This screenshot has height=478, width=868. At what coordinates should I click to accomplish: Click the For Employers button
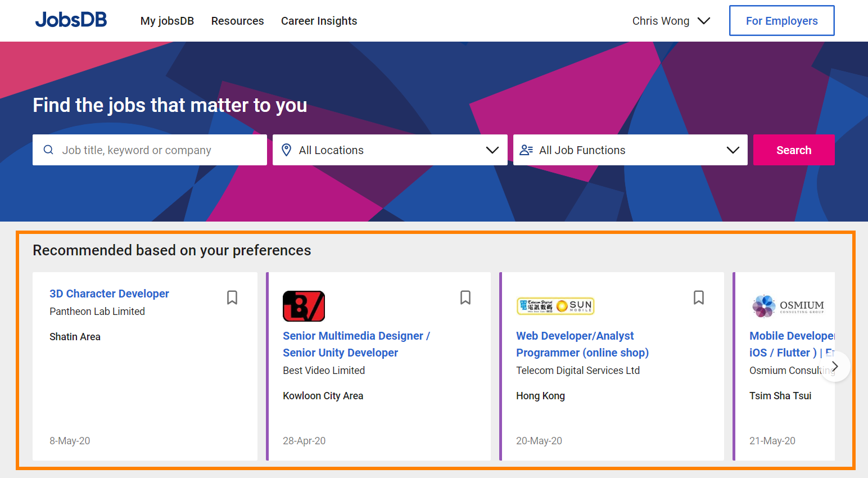pyautogui.click(x=781, y=21)
